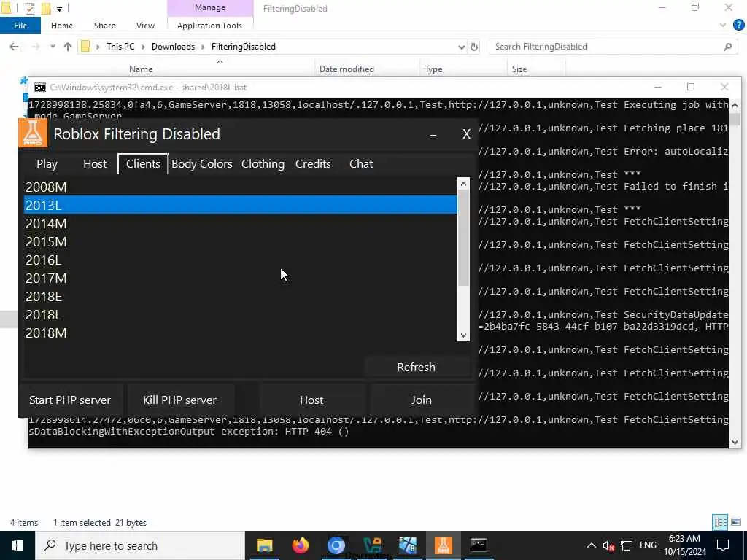Sort by Name column header
Viewport: 747px width, 560px height.
tap(141, 69)
